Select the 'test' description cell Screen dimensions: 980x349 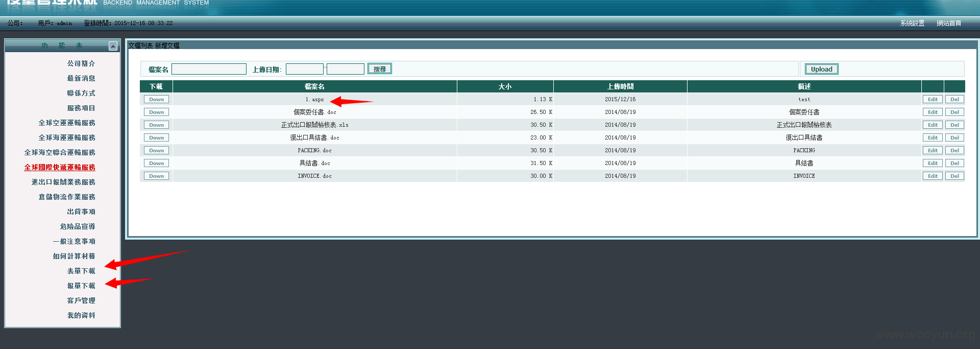click(804, 100)
